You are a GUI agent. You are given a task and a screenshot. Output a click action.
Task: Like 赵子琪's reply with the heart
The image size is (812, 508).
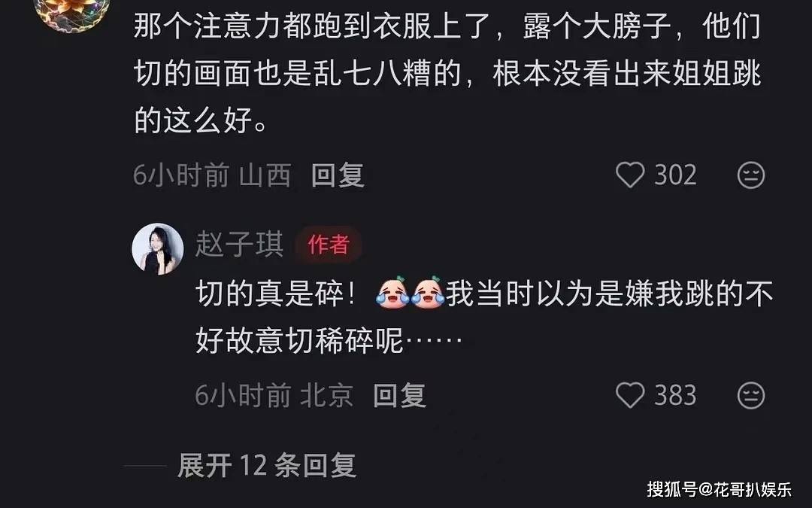click(630, 395)
